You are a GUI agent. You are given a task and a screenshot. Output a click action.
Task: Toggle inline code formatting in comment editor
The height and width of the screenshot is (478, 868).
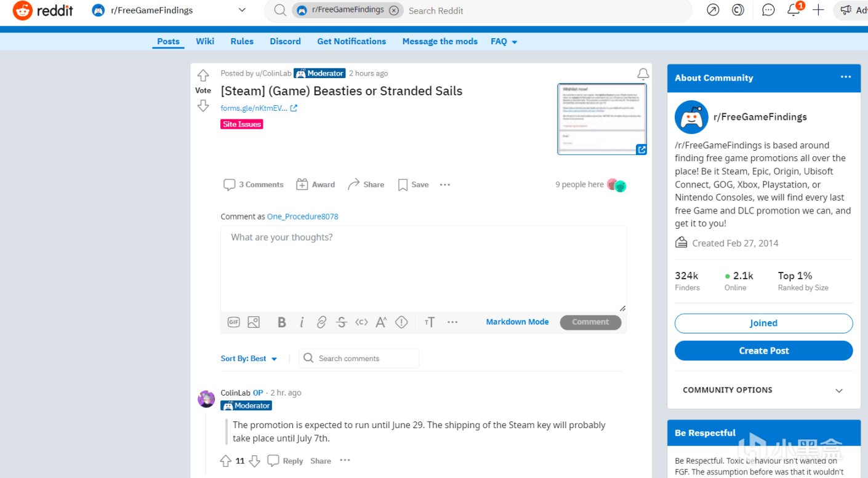(361, 322)
